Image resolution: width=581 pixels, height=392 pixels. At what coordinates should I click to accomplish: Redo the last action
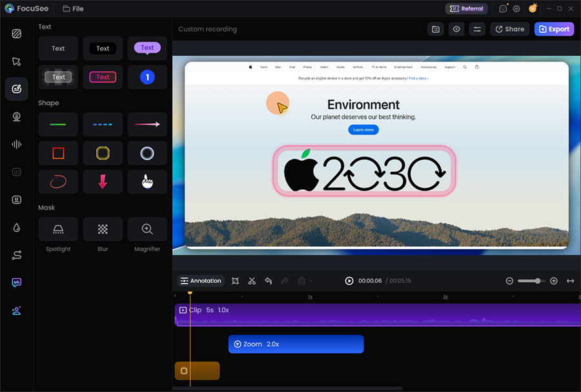[x=285, y=281]
